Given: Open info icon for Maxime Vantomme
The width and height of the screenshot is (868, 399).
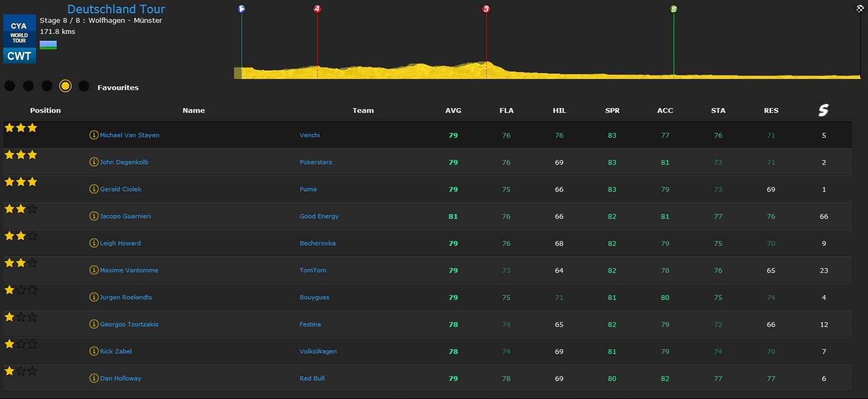Looking at the screenshot, I should (94, 270).
